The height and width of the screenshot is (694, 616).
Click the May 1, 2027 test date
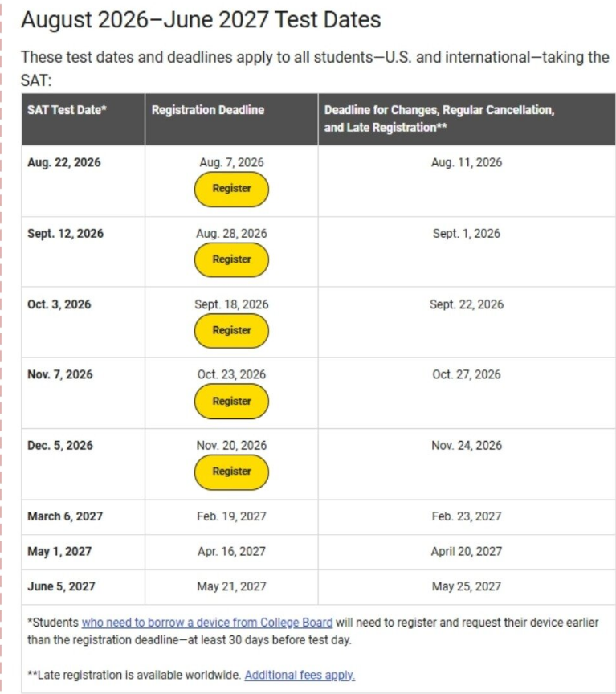pos(59,552)
